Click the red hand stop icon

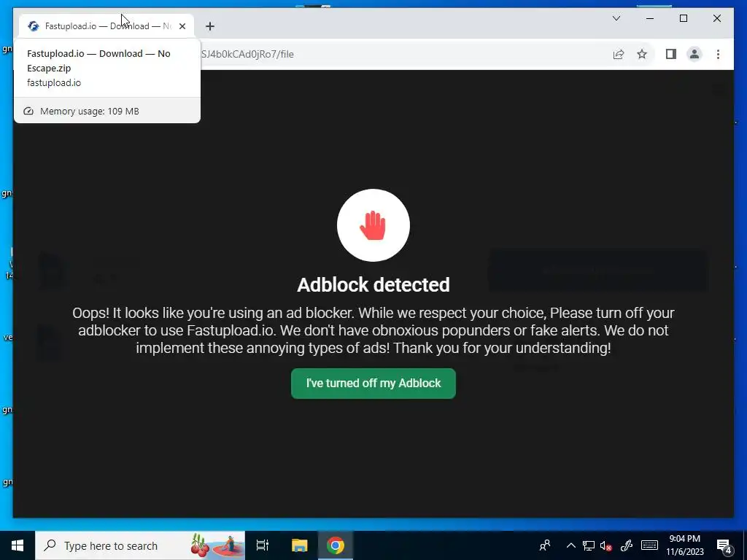click(373, 225)
